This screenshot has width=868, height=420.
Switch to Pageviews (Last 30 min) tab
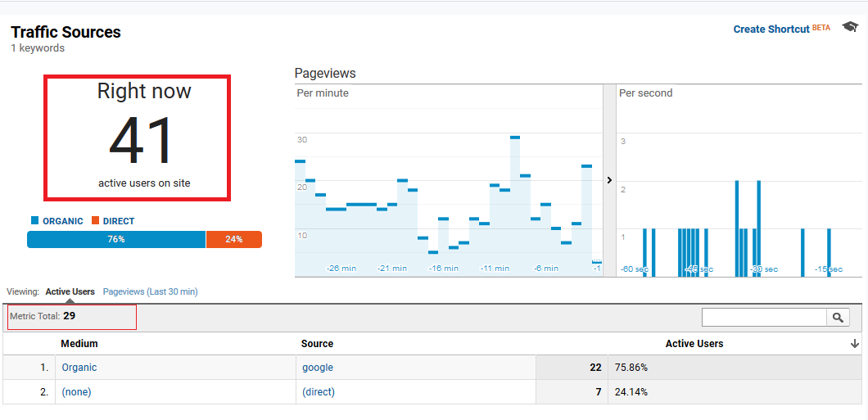pyautogui.click(x=150, y=291)
